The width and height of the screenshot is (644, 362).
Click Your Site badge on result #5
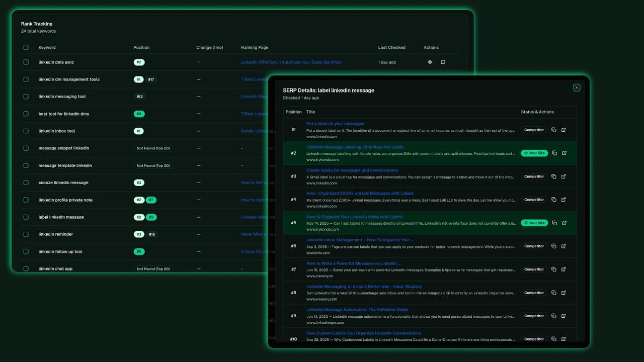pos(534,223)
